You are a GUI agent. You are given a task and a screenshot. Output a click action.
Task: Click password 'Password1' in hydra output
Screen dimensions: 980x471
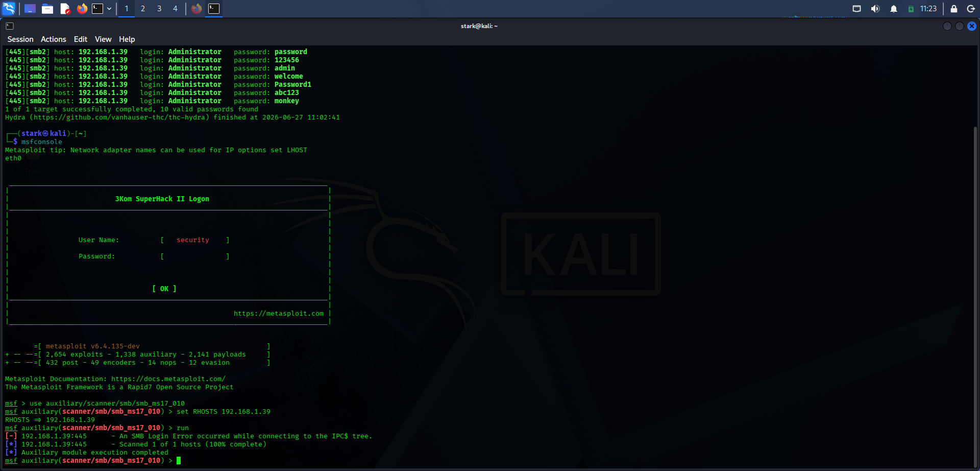[293, 85]
